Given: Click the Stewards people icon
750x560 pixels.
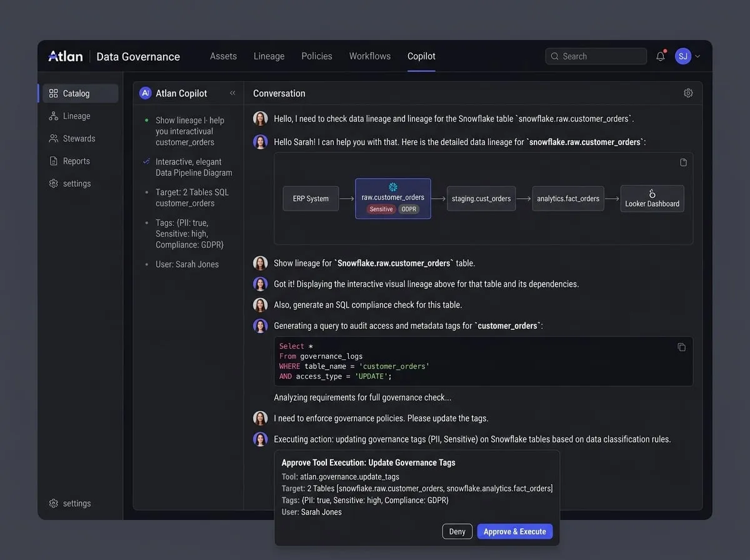Looking at the screenshot, I should (x=53, y=138).
